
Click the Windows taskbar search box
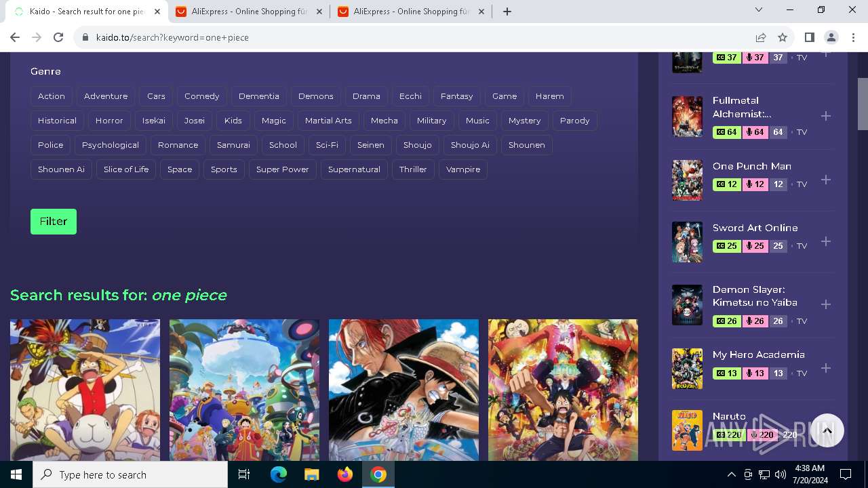point(130,474)
